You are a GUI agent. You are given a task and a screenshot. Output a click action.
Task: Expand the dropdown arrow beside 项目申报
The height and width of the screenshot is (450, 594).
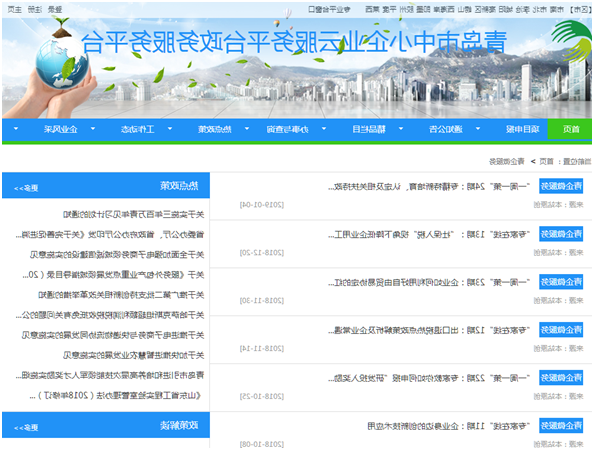coord(478,129)
